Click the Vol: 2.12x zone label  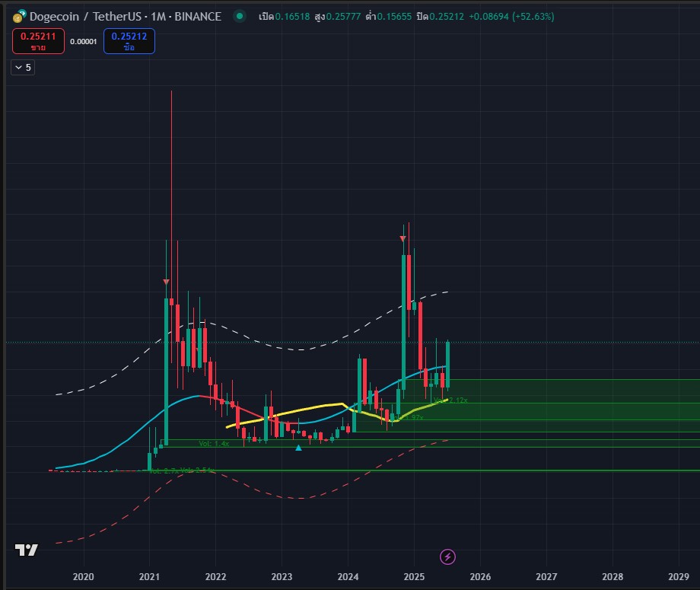451,400
